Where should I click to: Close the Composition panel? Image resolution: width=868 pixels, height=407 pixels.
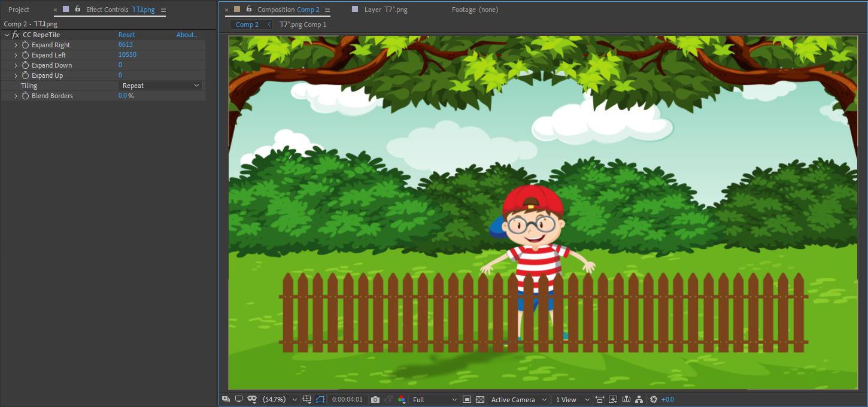coord(227,10)
